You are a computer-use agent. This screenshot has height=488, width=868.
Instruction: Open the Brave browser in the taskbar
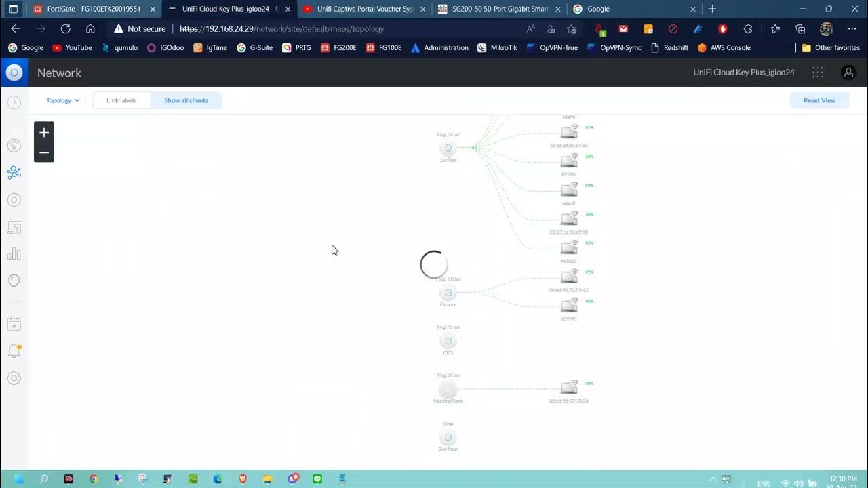tap(243, 479)
